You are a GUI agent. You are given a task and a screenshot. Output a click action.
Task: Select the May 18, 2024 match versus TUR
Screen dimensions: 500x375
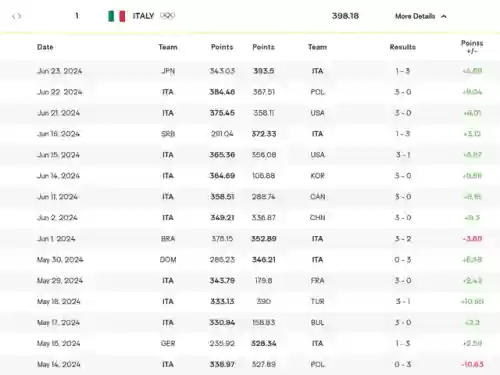pyautogui.click(x=250, y=301)
